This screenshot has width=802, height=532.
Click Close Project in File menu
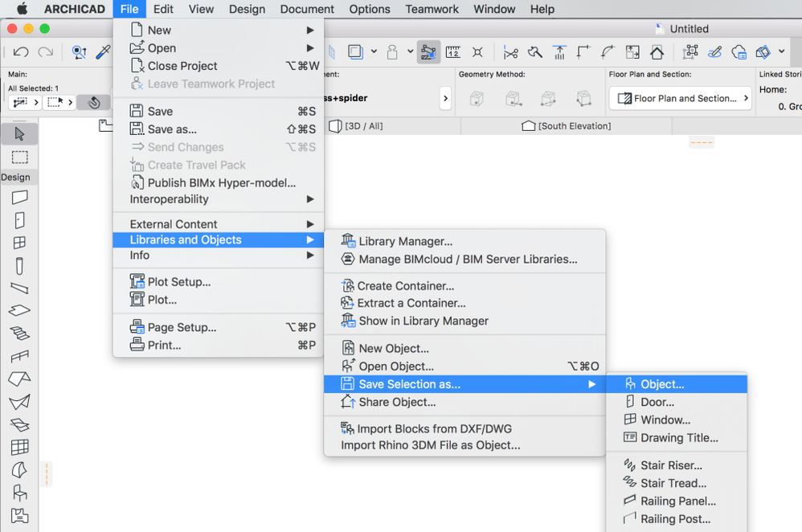point(219,66)
